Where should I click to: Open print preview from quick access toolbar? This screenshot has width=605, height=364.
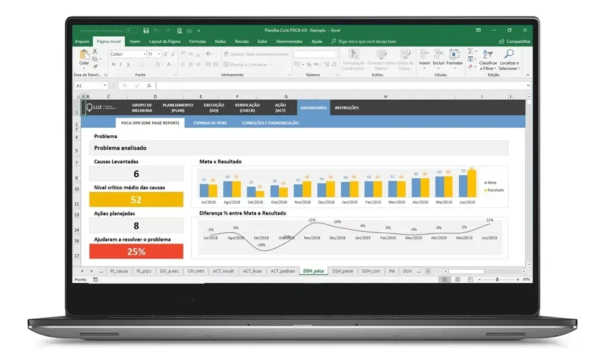(179, 30)
